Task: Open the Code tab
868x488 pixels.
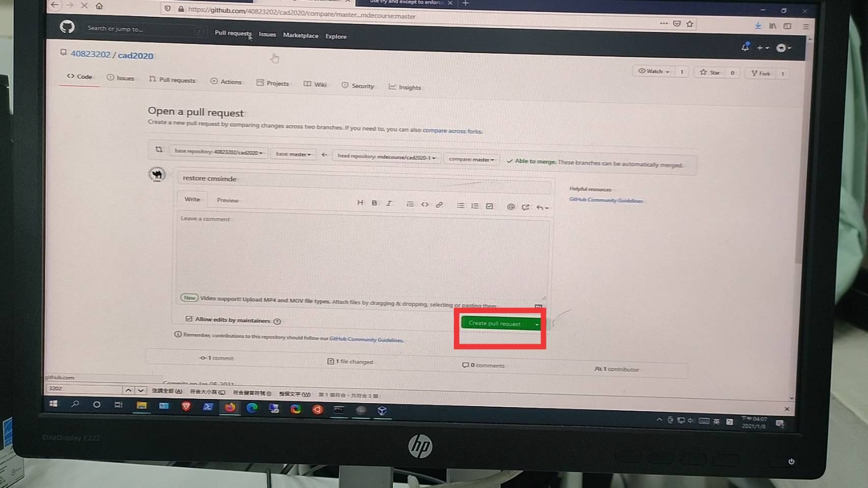Action: pos(79,76)
